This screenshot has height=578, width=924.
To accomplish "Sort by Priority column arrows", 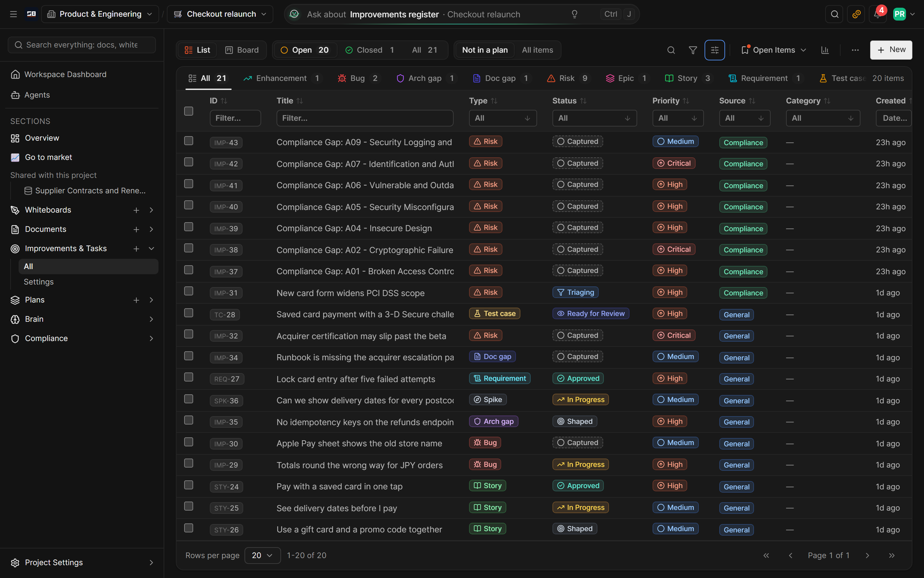I will [686, 101].
